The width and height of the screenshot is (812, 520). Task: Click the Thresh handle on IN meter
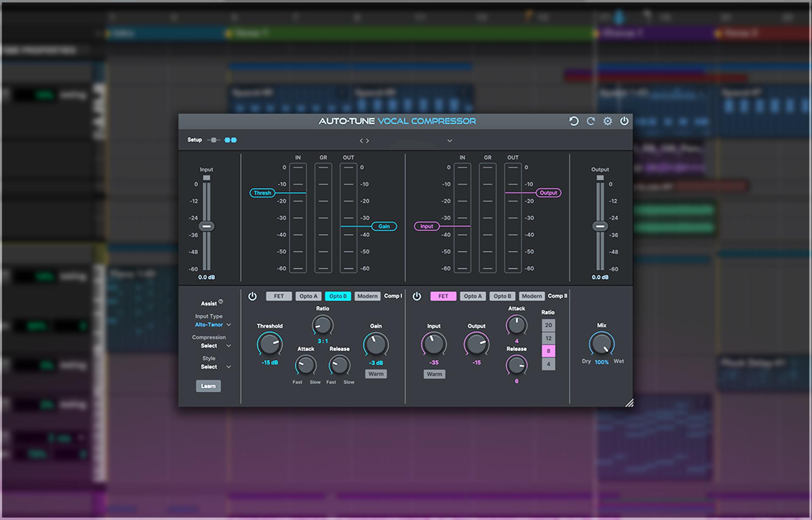(262, 193)
